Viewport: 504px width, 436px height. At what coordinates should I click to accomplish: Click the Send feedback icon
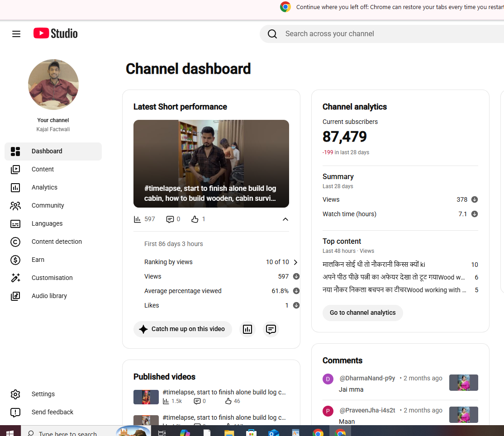(x=15, y=412)
